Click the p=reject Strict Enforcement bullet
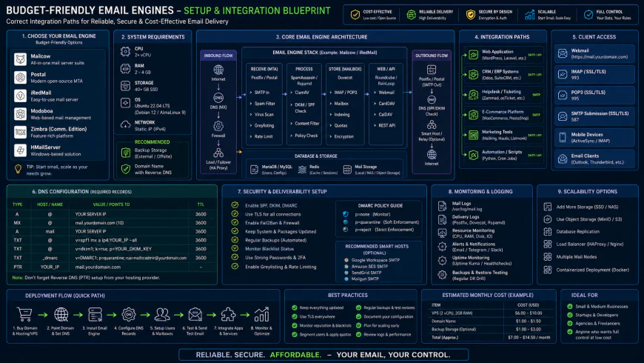This screenshot has width=644, height=363. [x=346, y=230]
